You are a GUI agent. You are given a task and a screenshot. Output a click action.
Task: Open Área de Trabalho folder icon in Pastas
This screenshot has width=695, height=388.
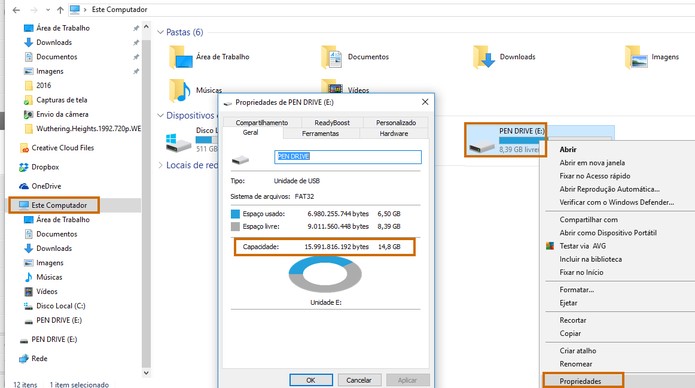pyautogui.click(x=180, y=57)
